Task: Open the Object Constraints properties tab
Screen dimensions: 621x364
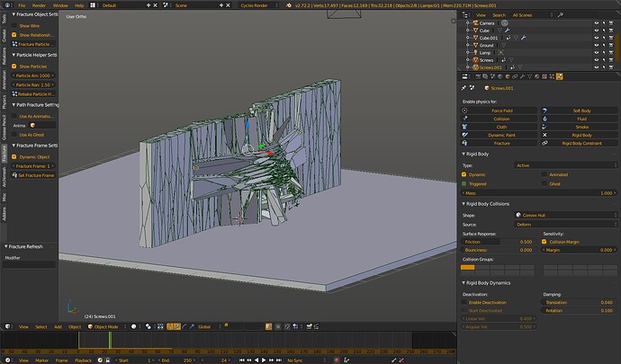Action: tap(515, 76)
